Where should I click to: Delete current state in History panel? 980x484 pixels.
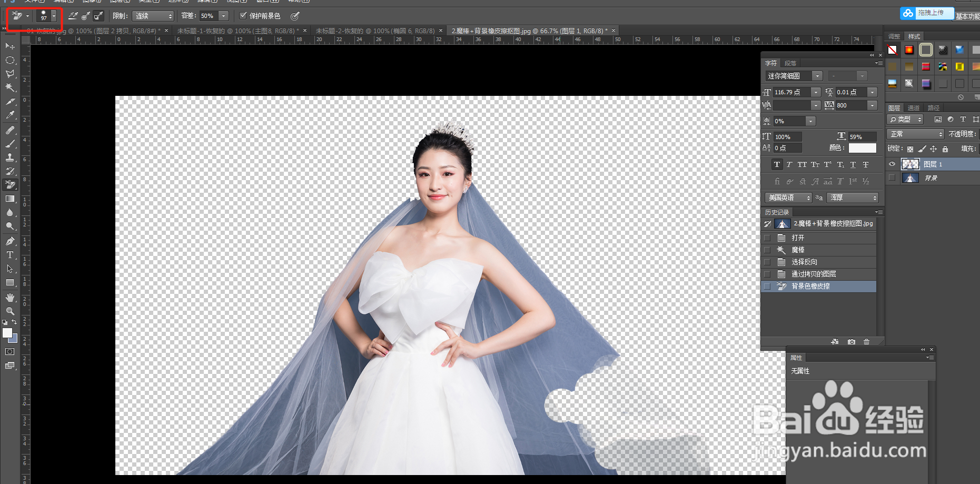867,342
